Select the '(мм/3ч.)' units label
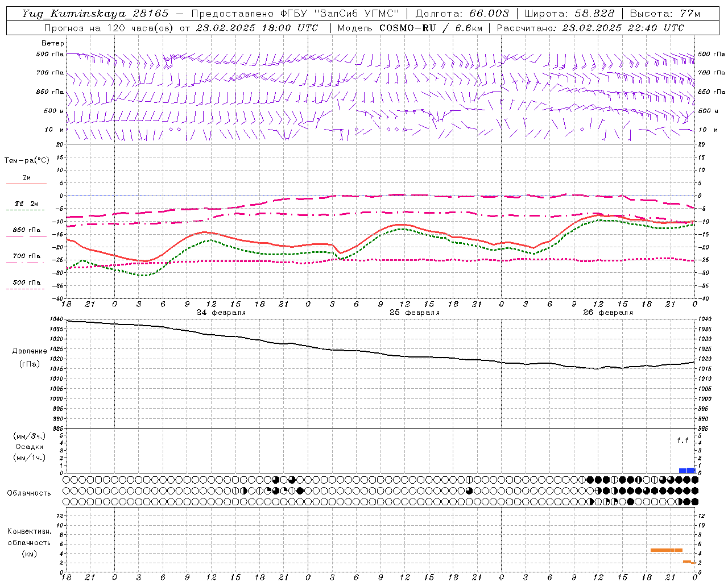The image size is (728, 582). pos(30,436)
